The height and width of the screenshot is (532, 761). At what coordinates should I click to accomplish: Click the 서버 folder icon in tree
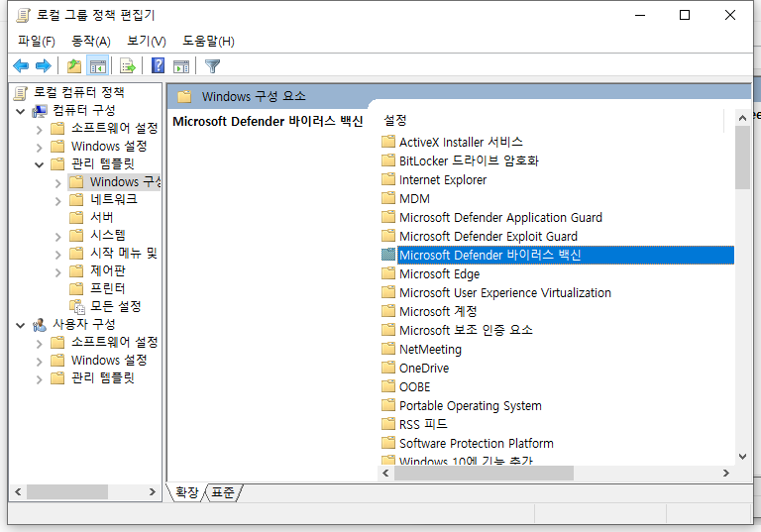pyautogui.click(x=76, y=218)
